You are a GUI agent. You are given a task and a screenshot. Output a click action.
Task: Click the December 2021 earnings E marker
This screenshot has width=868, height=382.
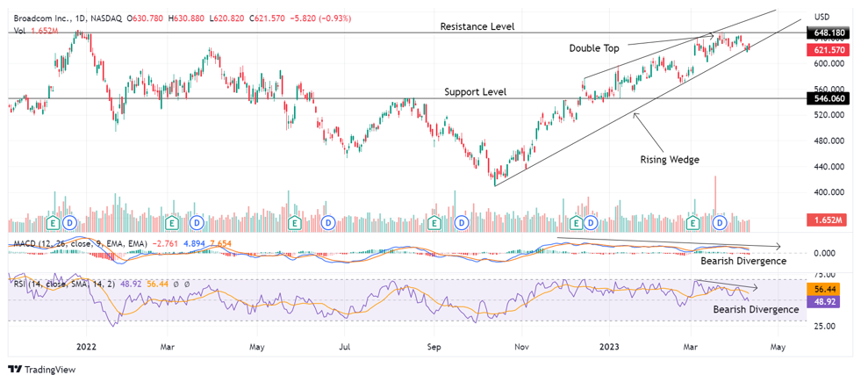pyautogui.click(x=54, y=222)
